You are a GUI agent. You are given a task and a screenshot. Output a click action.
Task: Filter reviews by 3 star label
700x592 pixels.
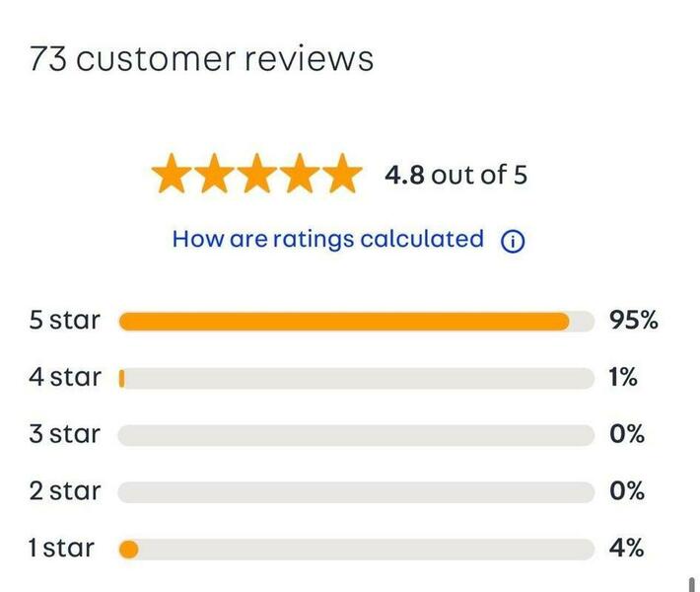65,434
